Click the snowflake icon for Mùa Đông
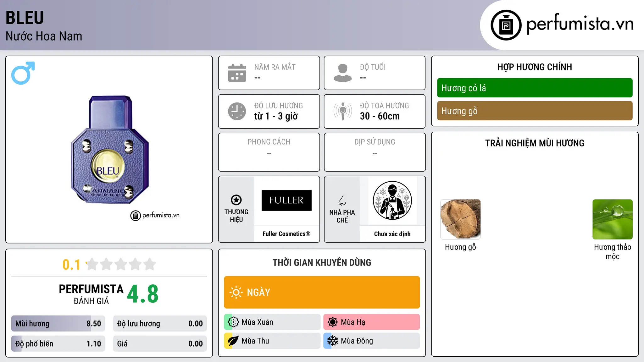The height and width of the screenshot is (362, 644). tap(332, 341)
